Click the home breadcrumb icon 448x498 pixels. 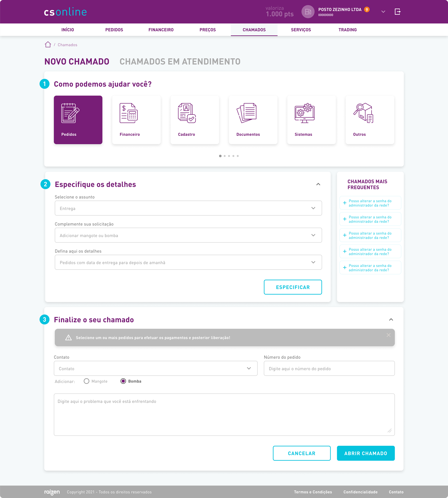point(48,45)
